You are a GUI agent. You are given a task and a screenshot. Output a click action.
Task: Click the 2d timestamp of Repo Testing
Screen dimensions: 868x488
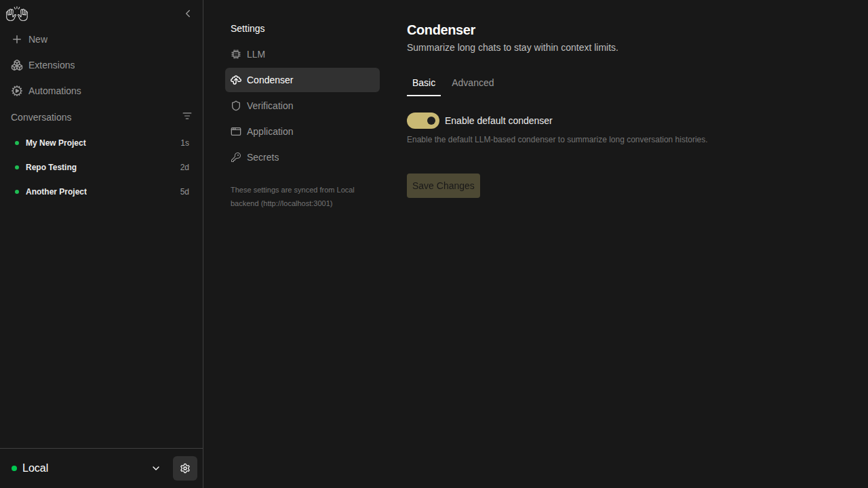point(184,167)
